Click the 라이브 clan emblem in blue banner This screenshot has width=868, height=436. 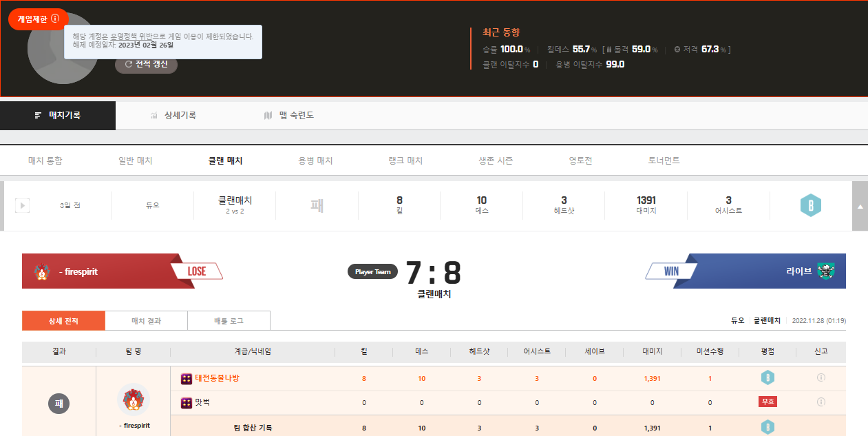(x=826, y=271)
